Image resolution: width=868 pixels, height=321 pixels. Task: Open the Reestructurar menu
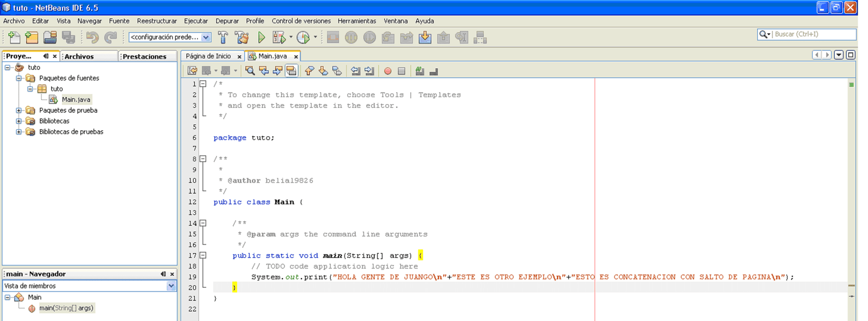pos(157,21)
